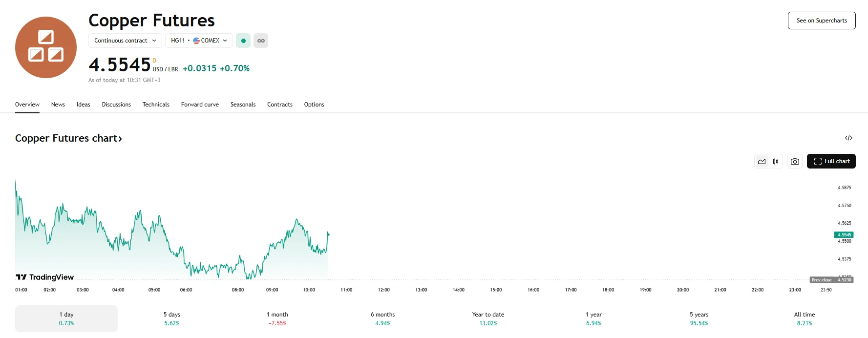Click See on Supercharts button
Viewport: 868px width, 338px height.
[x=822, y=21]
